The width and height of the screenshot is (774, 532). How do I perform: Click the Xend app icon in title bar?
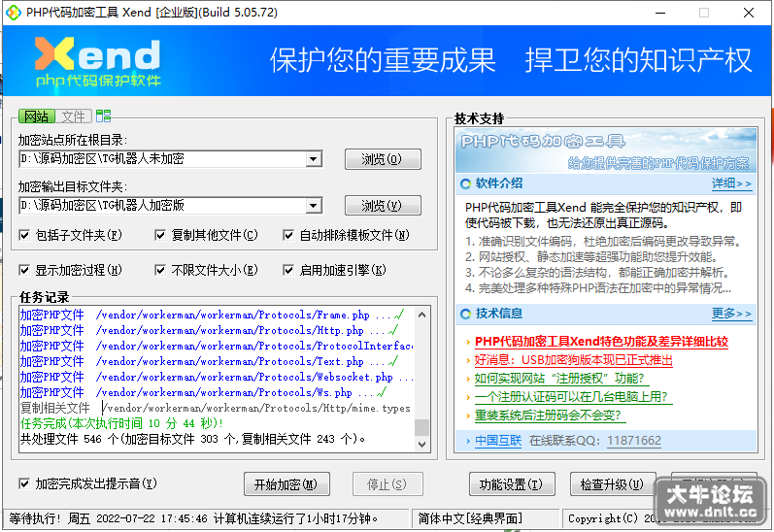(x=14, y=13)
